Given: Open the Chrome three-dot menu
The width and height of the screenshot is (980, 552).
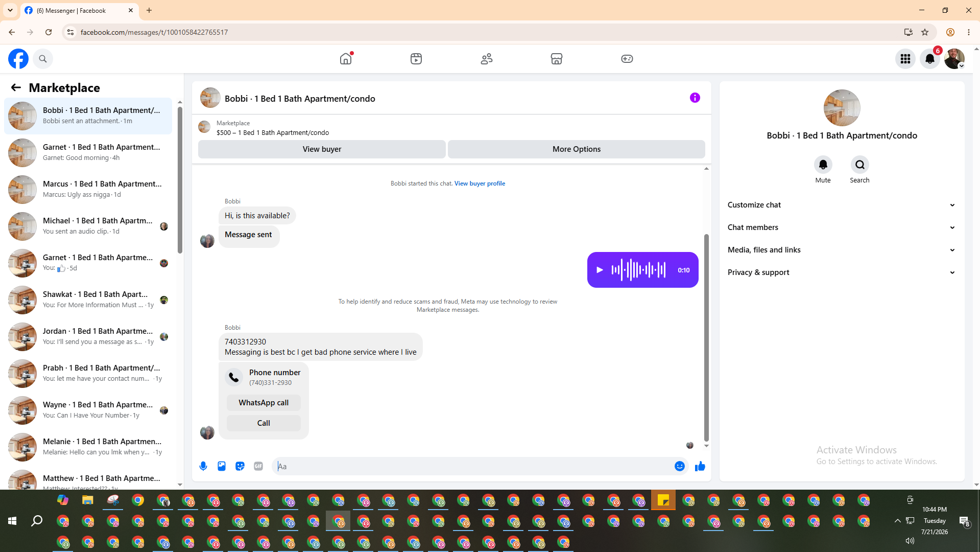Looking at the screenshot, I should pos(969,32).
